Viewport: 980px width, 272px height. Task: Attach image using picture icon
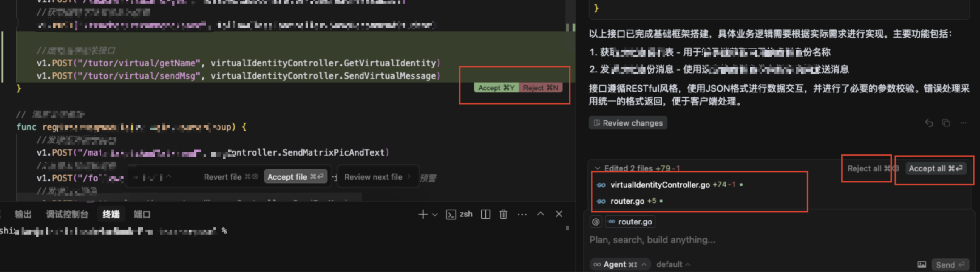coord(921,264)
